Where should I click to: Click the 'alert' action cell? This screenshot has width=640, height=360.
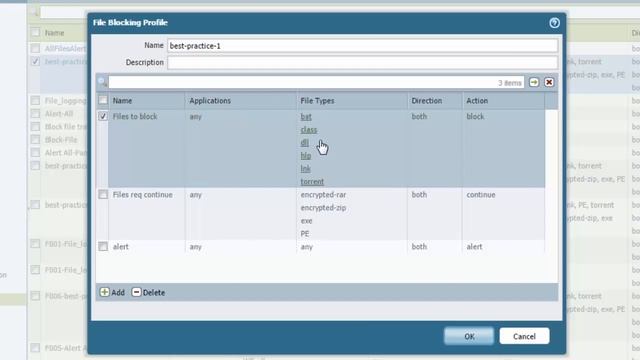[x=474, y=247]
